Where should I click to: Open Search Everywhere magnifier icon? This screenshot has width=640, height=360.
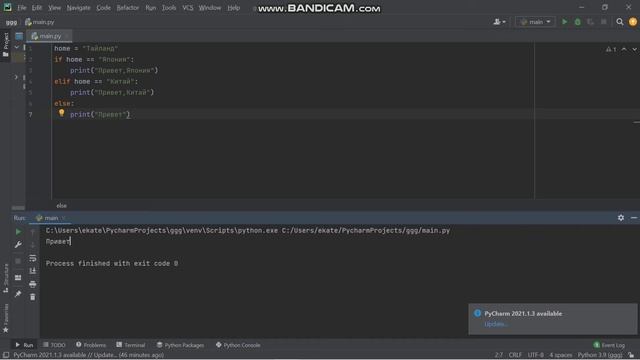coord(620,22)
